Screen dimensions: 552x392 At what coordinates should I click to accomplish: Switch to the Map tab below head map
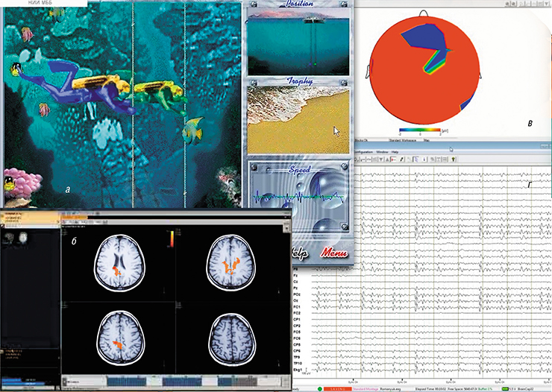point(427,140)
